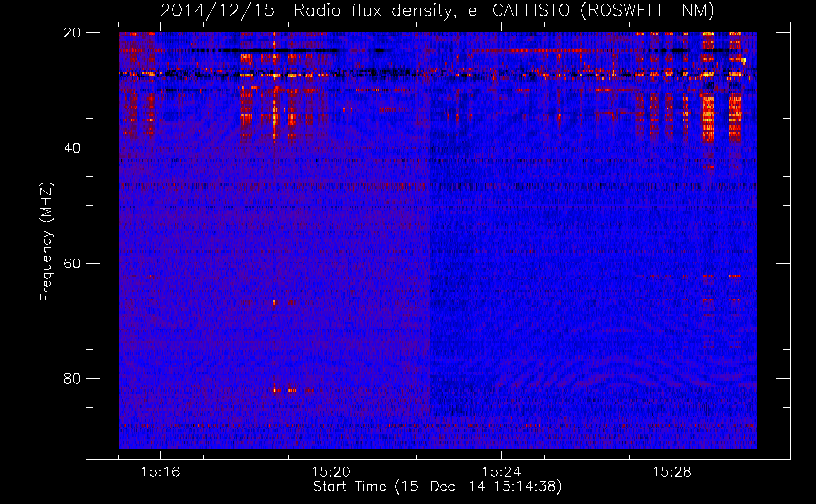Click the 20 frequency tick label
The width and height of the screenshot is (816, 504).
tap(72, 33)
